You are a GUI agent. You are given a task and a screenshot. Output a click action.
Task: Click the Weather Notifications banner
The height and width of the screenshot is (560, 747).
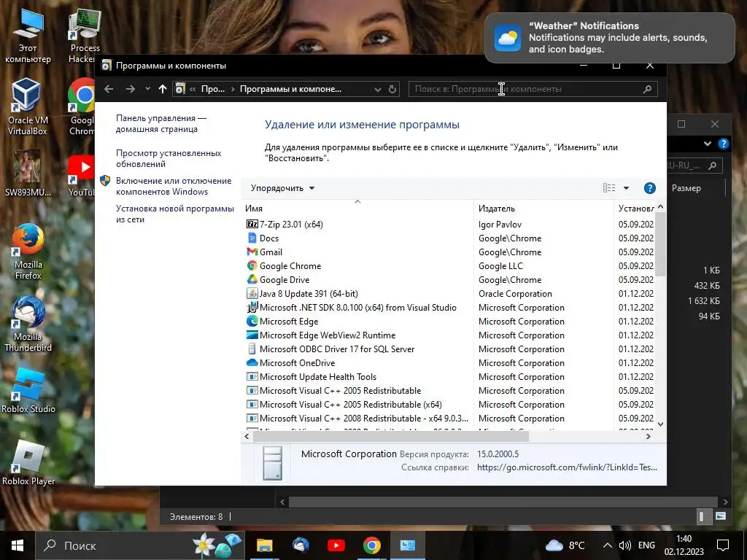[x=609, y=38]
